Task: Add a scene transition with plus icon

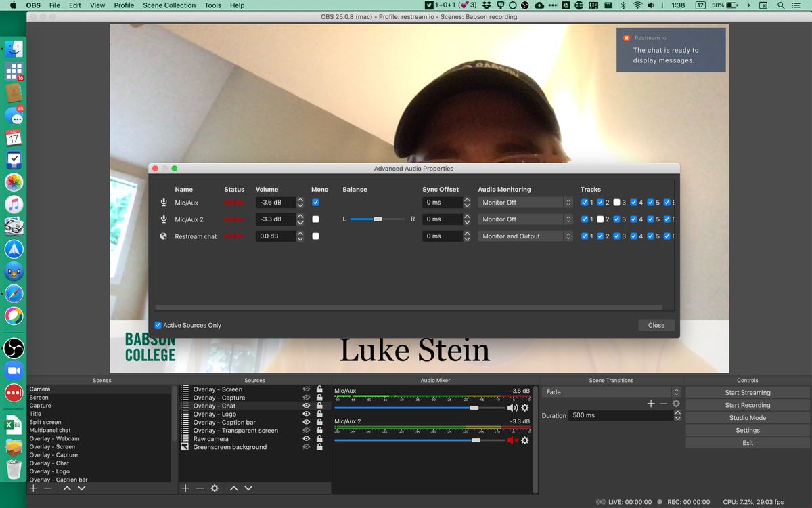Action: [650, 404]
